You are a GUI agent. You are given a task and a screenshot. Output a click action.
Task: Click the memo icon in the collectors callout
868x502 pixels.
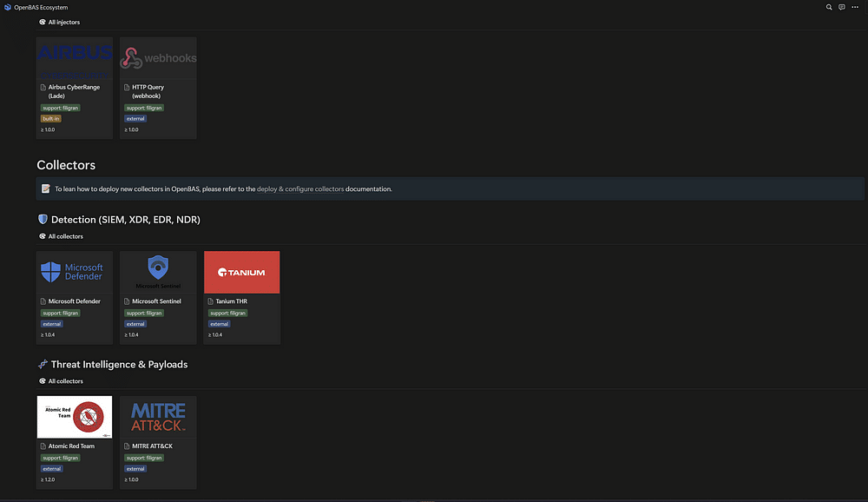click(x=46, y=188)
